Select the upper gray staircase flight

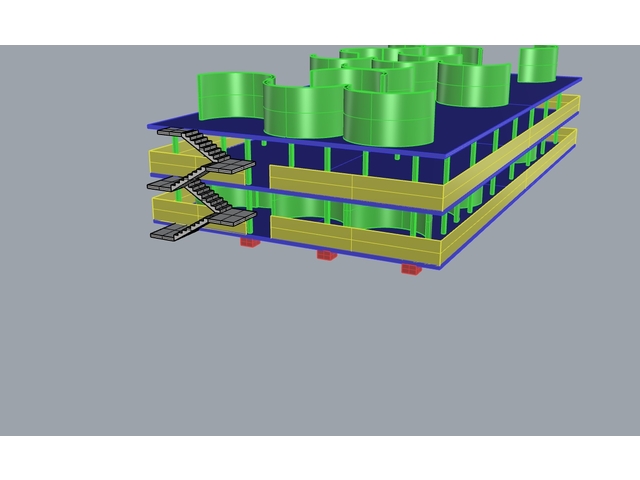click(x=208, y=147)
